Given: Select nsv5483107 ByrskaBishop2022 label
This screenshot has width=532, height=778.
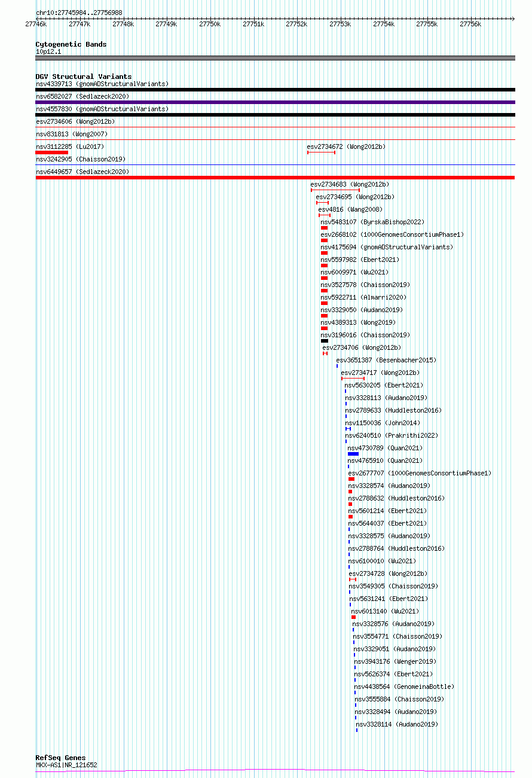Looking at the screenshot, I should click(372, 222).
